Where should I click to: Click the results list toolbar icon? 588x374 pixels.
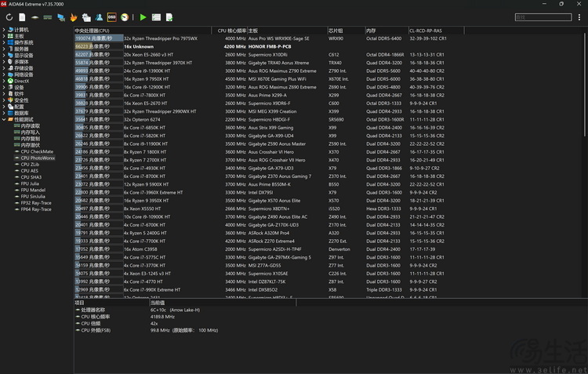(x=156, y=17)
